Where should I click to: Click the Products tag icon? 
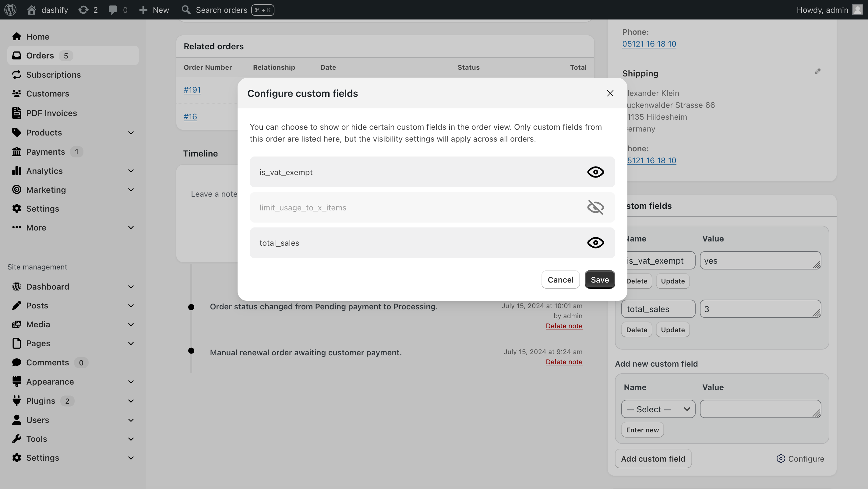16,132
